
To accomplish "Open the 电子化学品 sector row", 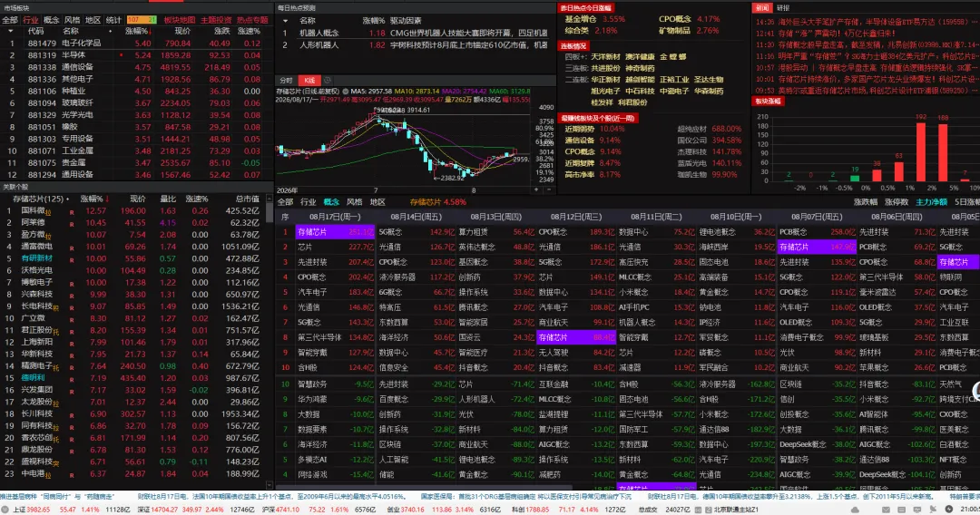I will tap(136, 44).
